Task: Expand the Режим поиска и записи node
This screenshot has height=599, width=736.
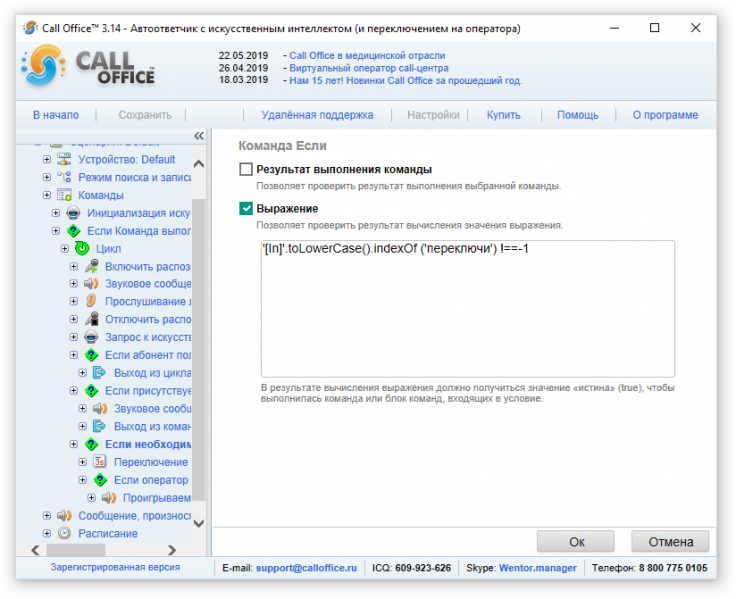Action: (x=47, y=177)
